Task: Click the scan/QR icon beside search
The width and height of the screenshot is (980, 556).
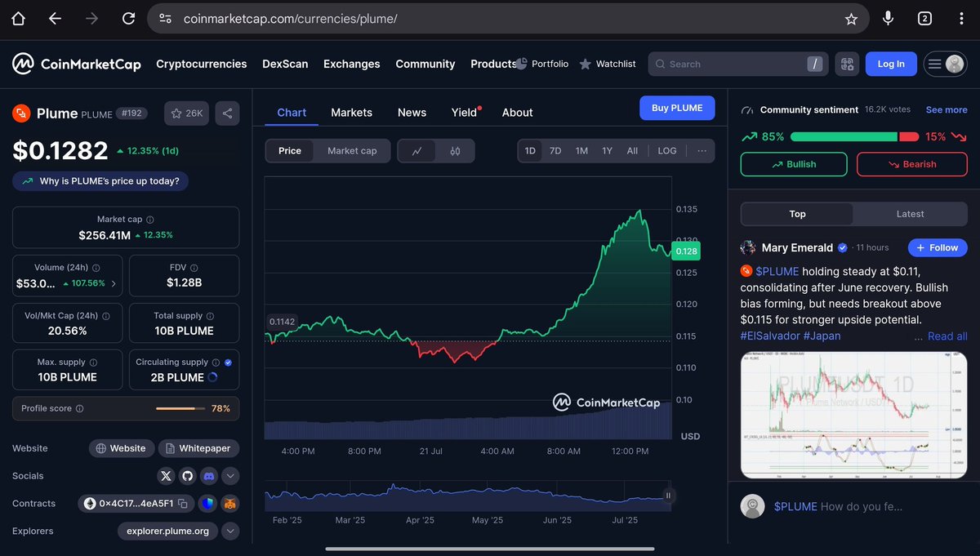Action: [847, 64]
